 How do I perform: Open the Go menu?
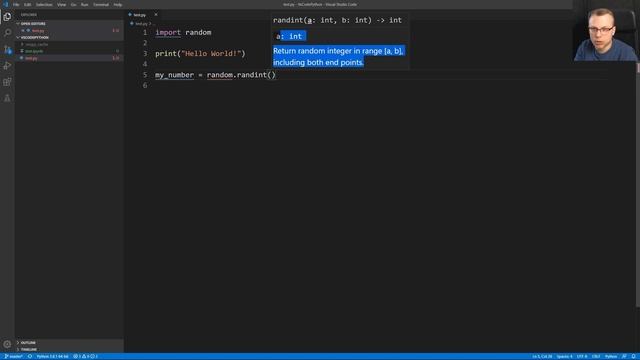(73, 4)
